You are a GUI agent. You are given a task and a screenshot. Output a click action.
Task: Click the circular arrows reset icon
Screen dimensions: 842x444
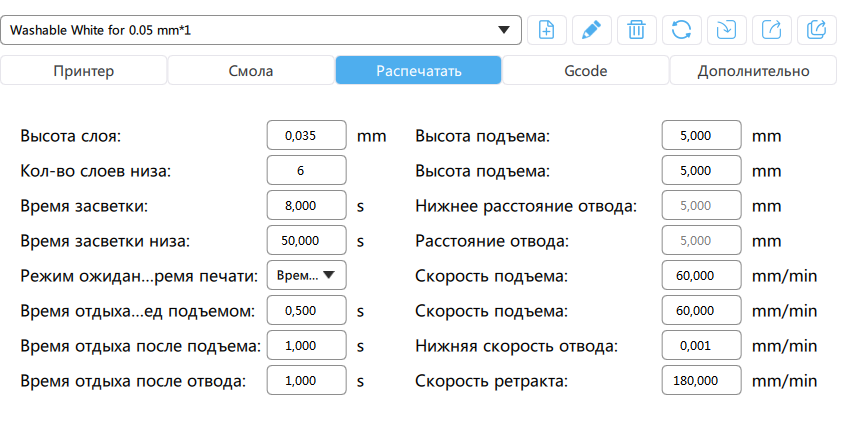(x=681, y=30)
